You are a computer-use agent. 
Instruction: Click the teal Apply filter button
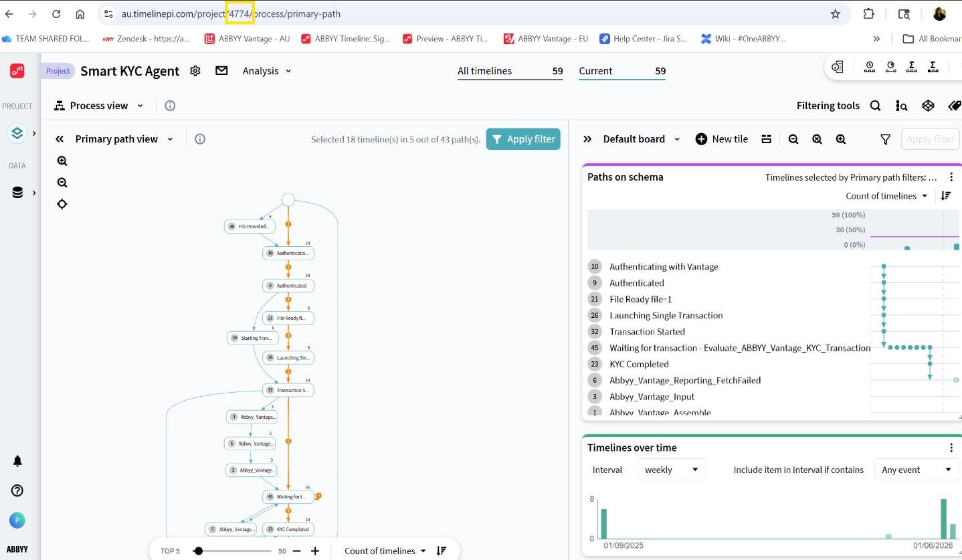(x=523, y=139)
